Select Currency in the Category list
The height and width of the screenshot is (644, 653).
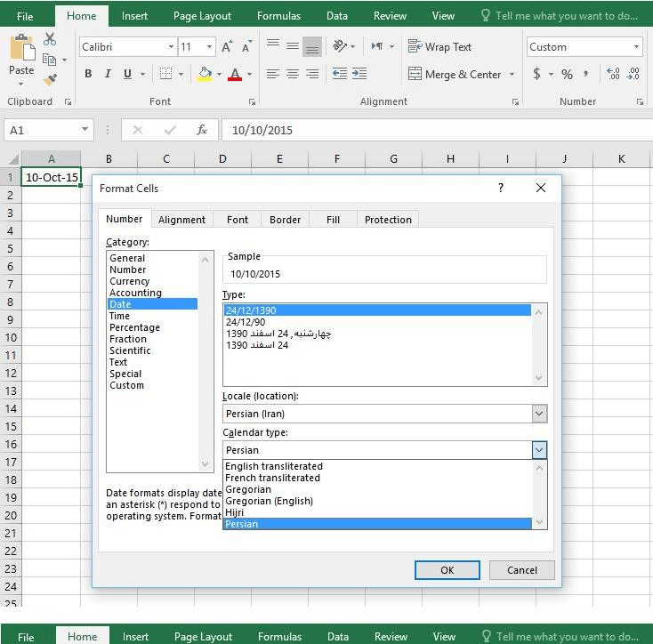130,281
